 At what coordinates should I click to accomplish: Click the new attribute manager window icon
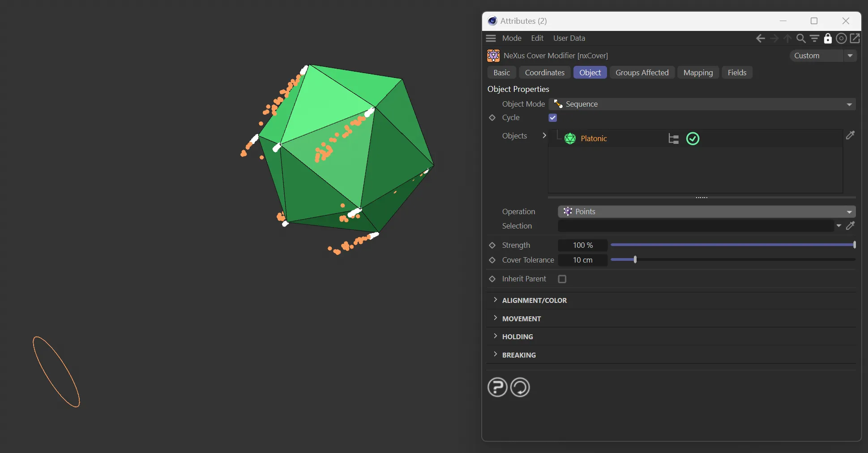(x=855, y=39)
